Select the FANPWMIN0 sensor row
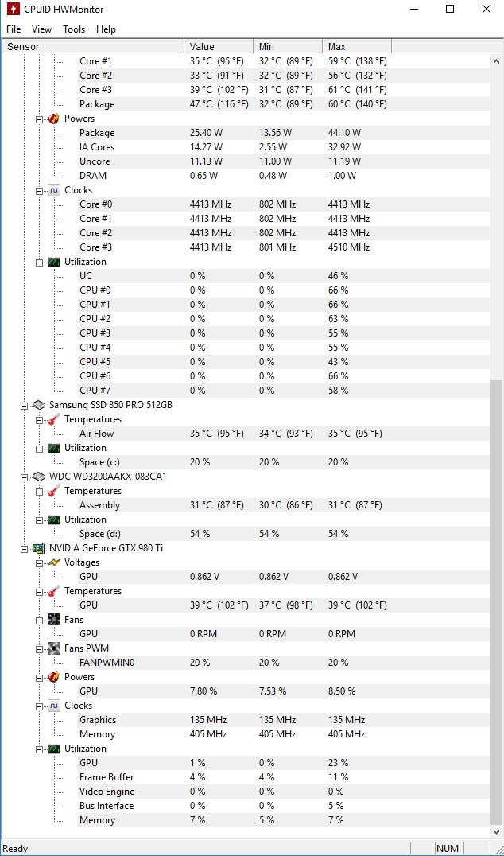Screen dimensions: 504x856 click(107, 663)
